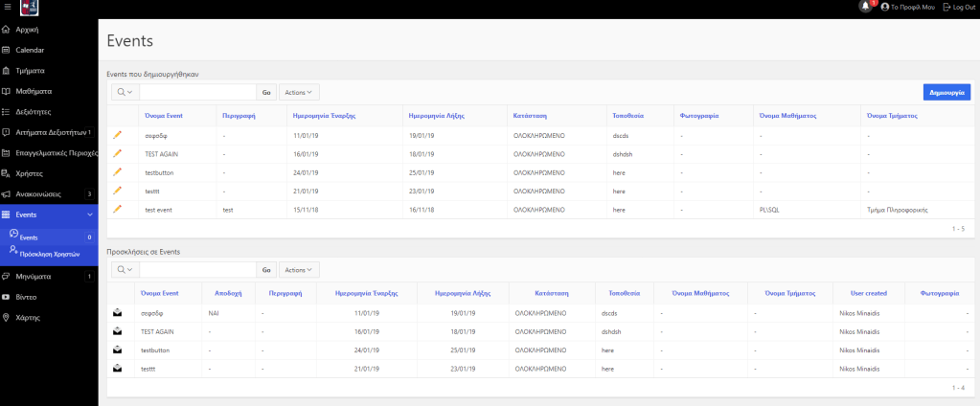Open the envelope icon for TEST AGAIN invitation
The width and height of the screenshot is (980, 406).
pyautogui.click(x=118, y=331)
